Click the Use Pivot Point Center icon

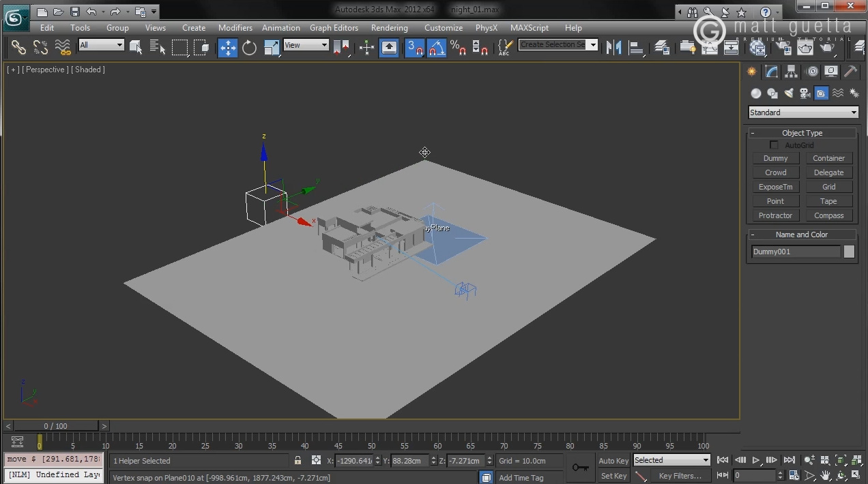pyautogui.click(x=341, y=47)
